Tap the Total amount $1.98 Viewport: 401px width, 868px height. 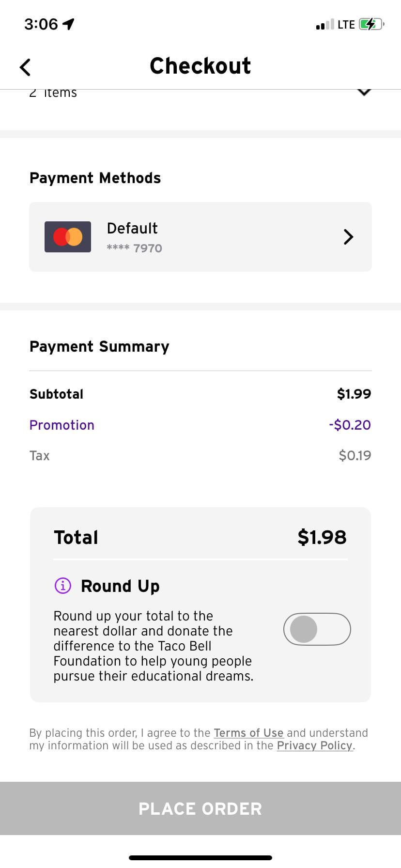(x=322, y=537)
